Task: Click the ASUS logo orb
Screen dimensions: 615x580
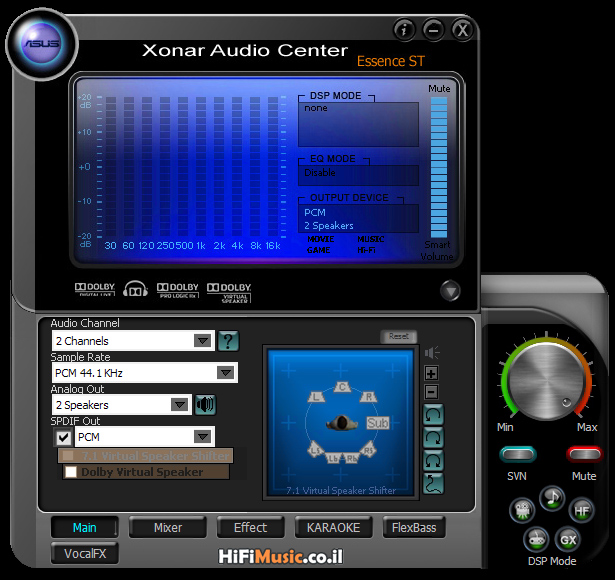Action: (42, 44)
